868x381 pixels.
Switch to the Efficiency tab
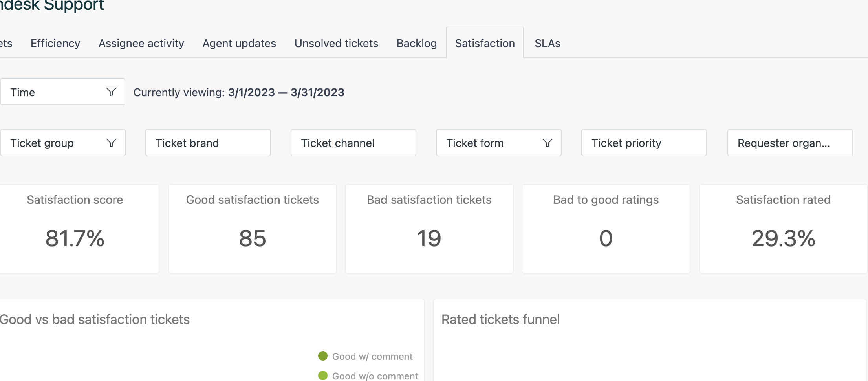pyautogui.click(x=55, y=43)
